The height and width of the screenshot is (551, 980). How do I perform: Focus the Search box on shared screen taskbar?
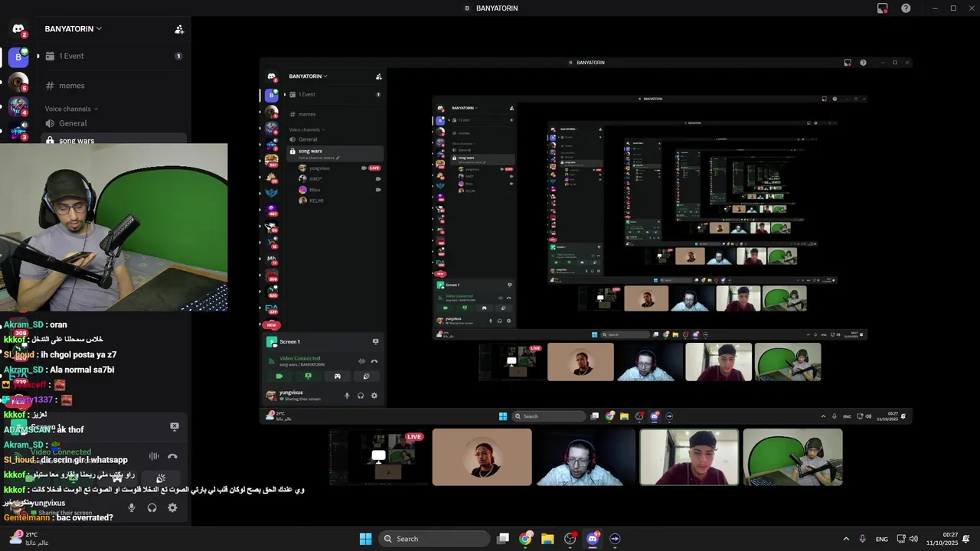[549, 416]
